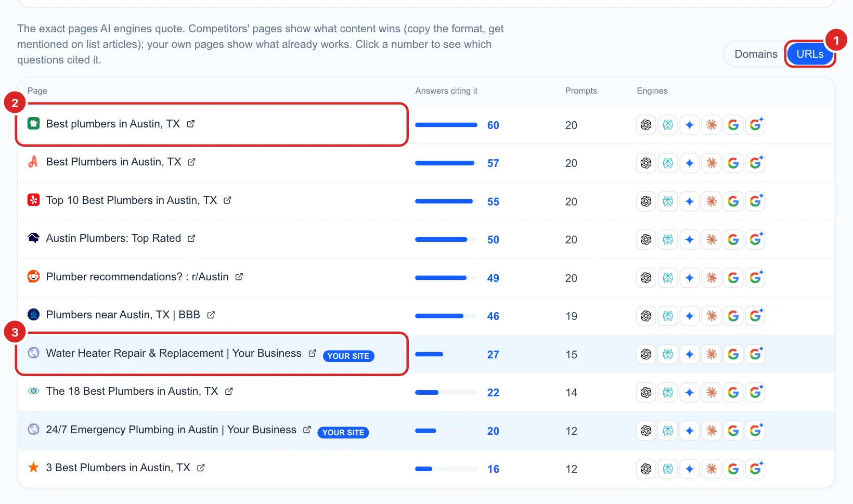Open external link beside Plumber recommendations r/Austin
853x504 pixels.
[x=239, y=277]
